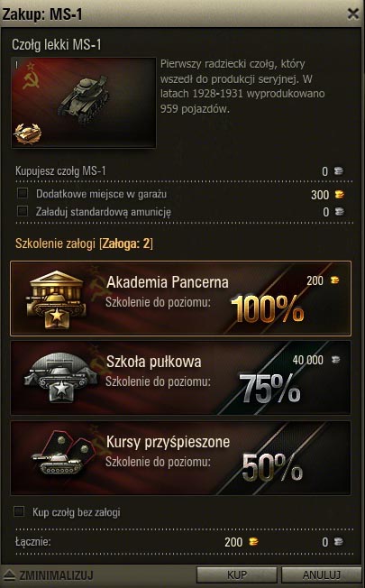Screen dimensions: 365x588
Task: Toggle Załaduj standardową amunicję checkbox
Action: (23, 211)
